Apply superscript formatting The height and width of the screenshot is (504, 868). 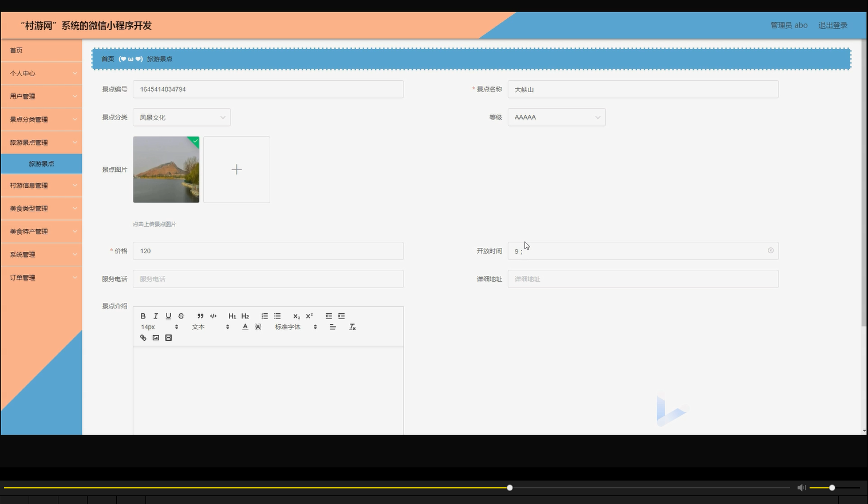point(309,316)
